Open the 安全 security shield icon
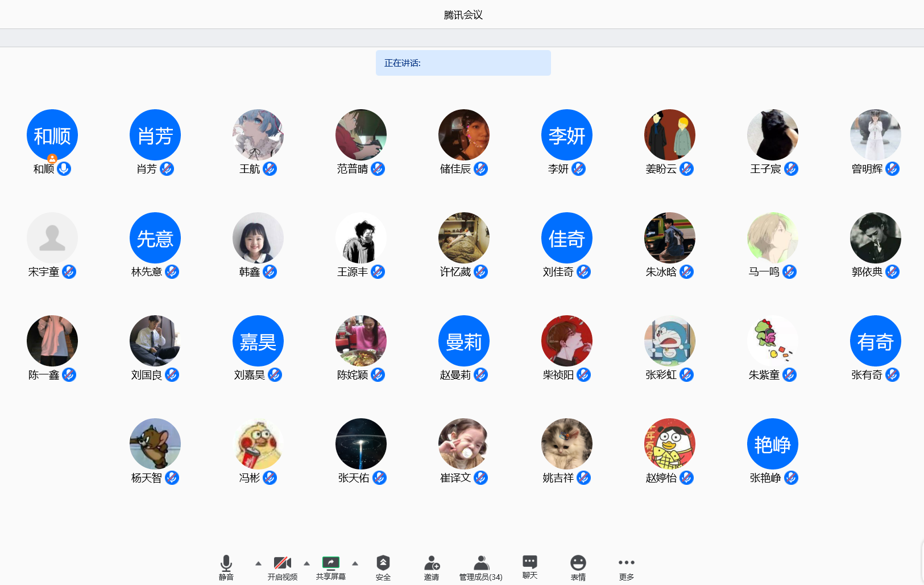The image size is (924, 585). click(x=383, y=563)
